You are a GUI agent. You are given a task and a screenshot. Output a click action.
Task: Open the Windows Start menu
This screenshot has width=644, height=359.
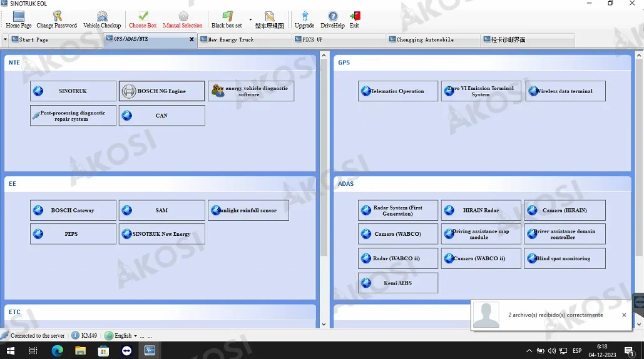(11, 351)
